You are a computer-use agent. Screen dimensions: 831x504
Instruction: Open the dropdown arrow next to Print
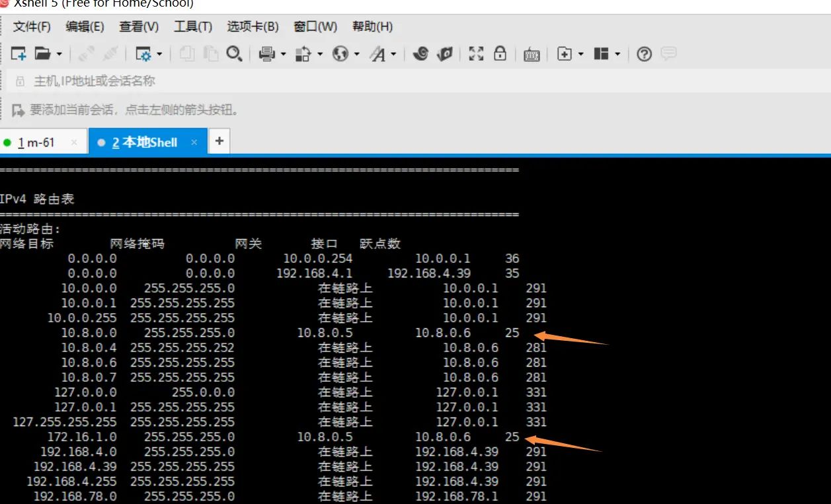(x=283, y=54)
